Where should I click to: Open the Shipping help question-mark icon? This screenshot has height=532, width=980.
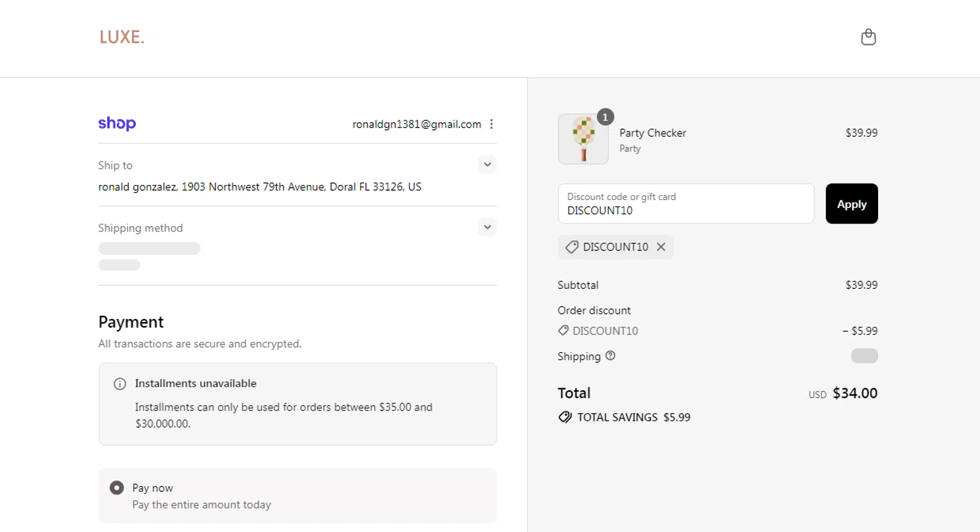610,356
